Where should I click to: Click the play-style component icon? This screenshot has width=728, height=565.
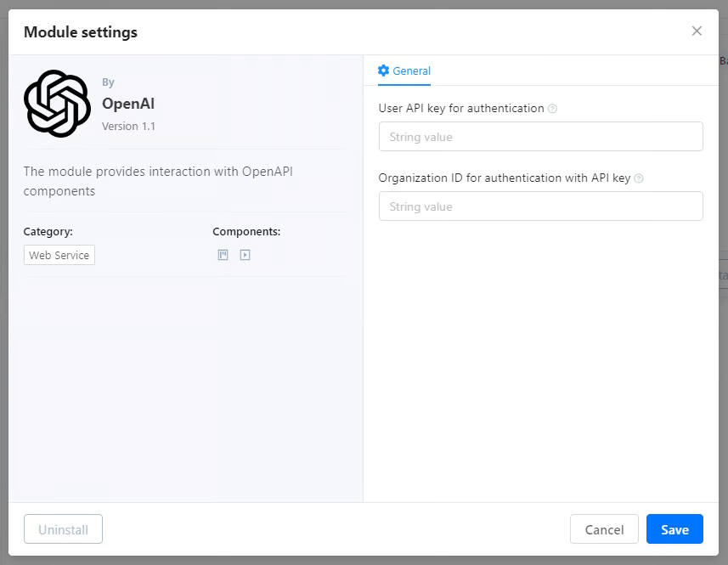[245, 254]
